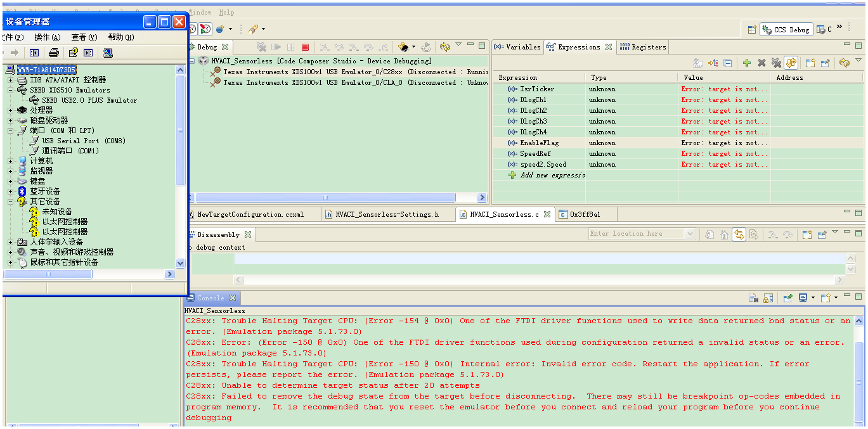Image resolution: width=868 pixels, height=429 pixels.
Task: Open Expressions view menu dropdown triangle
Action: [858, 61]
